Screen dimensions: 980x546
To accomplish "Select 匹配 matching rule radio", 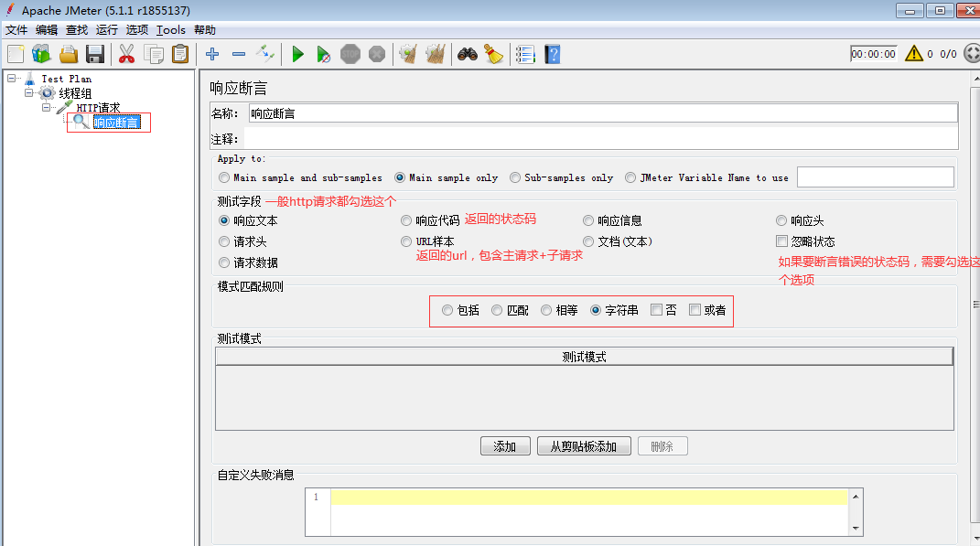I will [x=497, y=310].
